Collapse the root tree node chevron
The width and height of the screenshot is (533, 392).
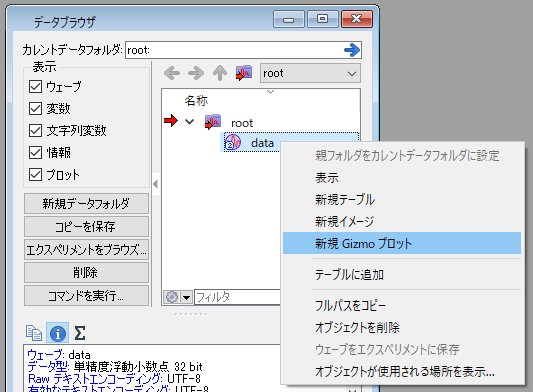[x=189, y=122]
